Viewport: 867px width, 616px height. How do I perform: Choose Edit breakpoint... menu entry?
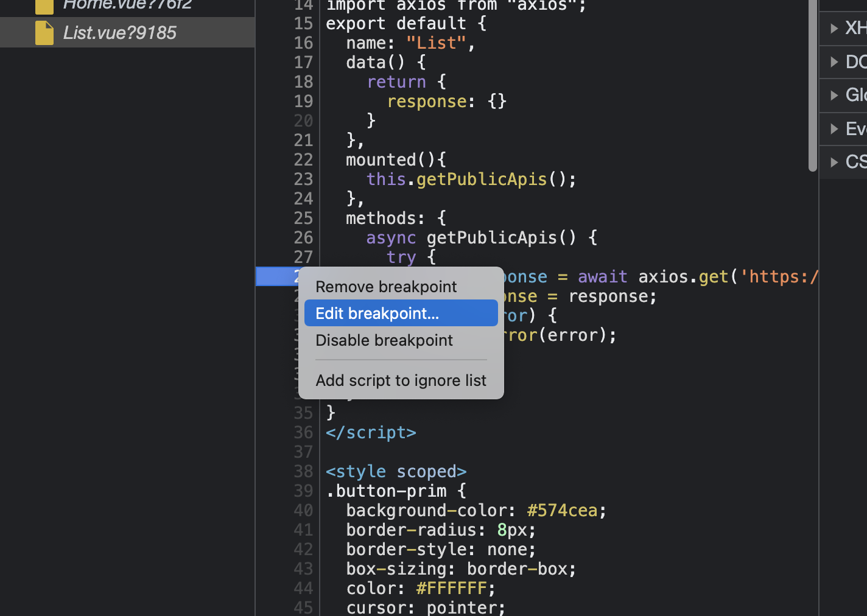[x=401, y=313]
